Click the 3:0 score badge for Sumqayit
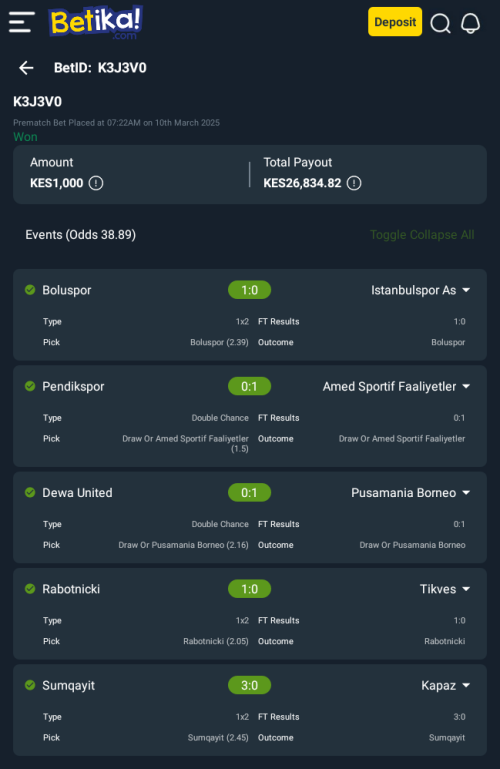This screenshot has width=500, height=769. click(250, 685)
